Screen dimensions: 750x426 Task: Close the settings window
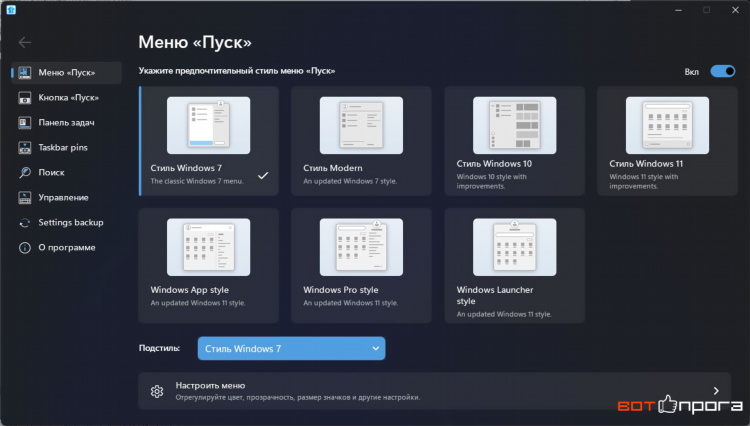pyautogui.click(x=735, y=10)
